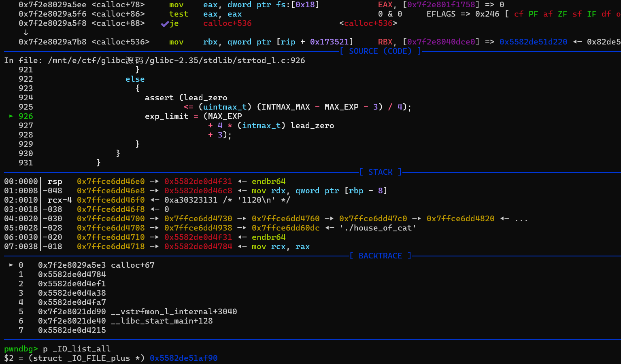
Task: Click the else keyword on line 922
Action: 135,79
